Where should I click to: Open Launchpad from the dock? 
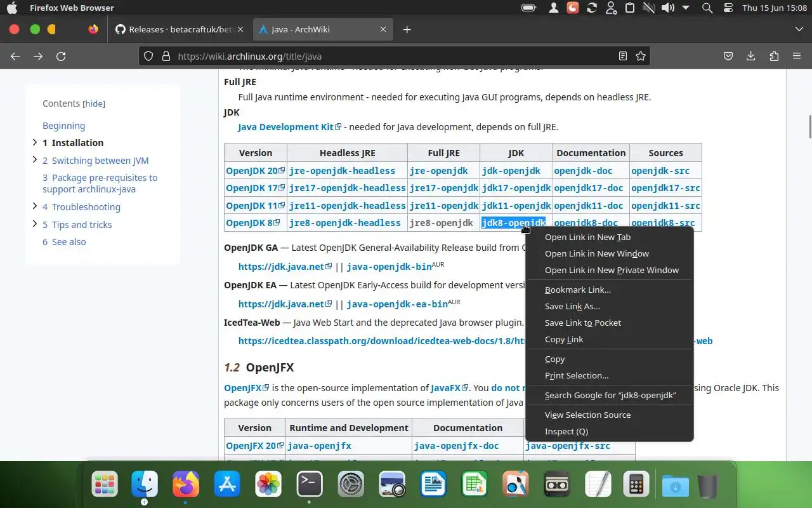pos(105,485)
